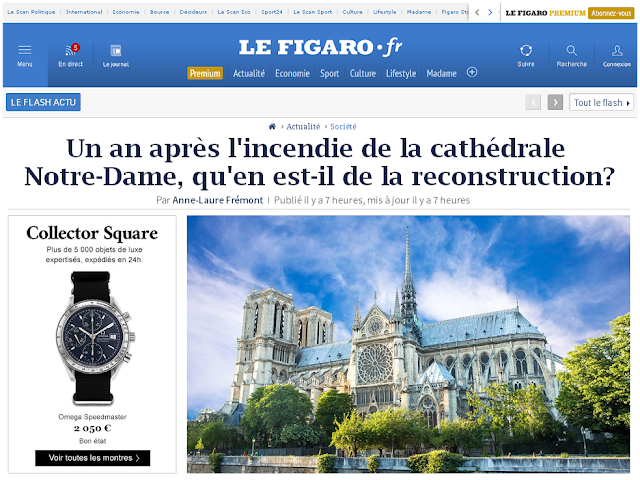This screenshot has width=640, height=480.
Task: Open Tout le flash link
Action: click(601, 102)
